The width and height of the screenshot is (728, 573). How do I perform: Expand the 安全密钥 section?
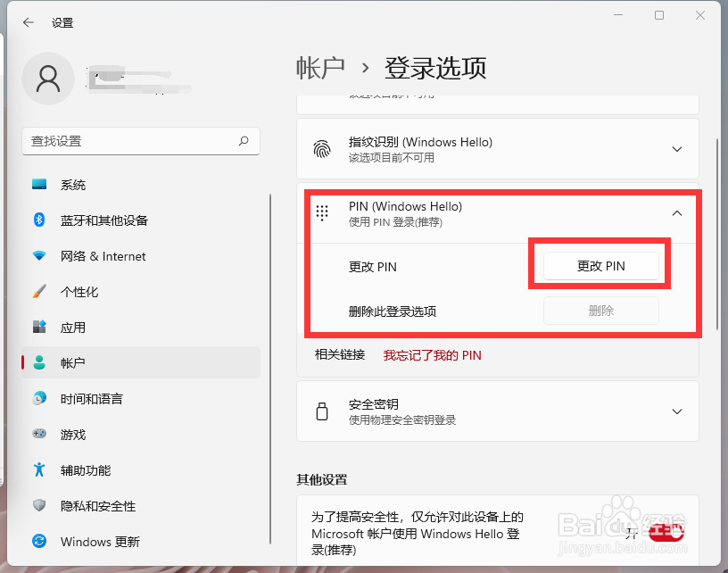coord(677,411)
